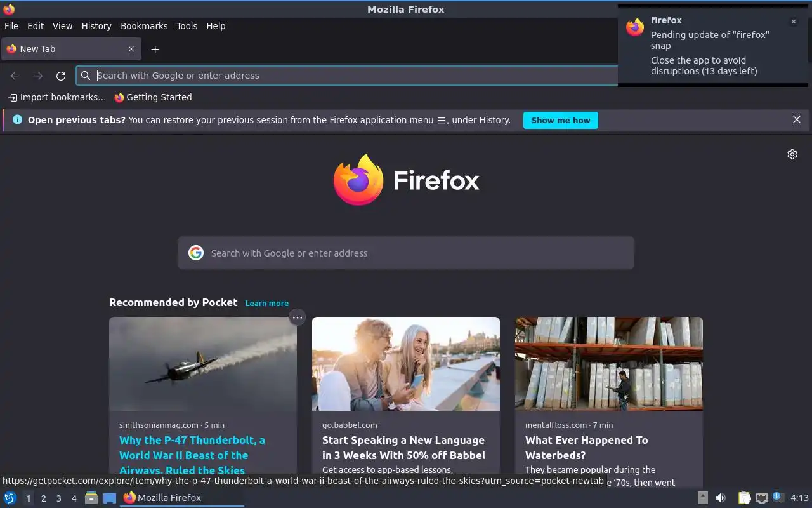Click the Firefox icon in the notification
The image size is (812, 508).
635,27
